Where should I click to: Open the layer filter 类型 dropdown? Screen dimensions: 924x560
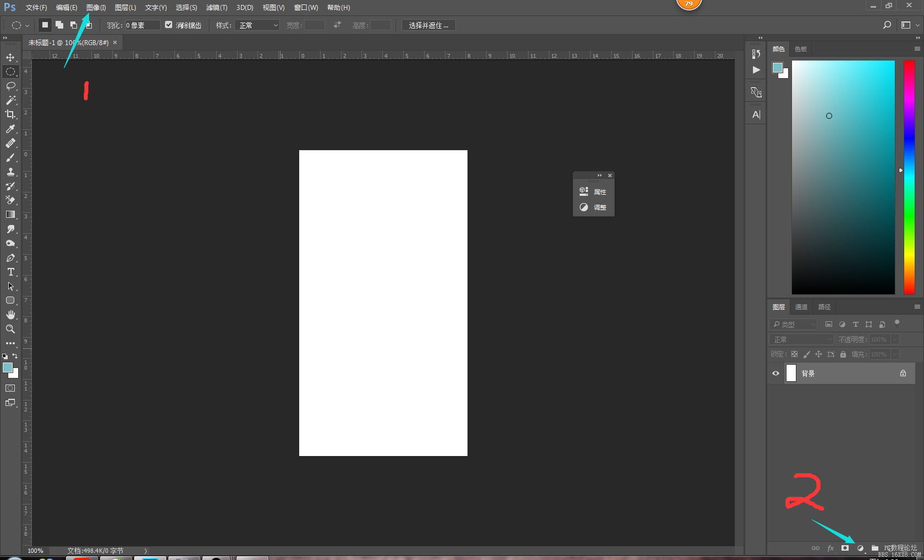click(x=793, y=325)
